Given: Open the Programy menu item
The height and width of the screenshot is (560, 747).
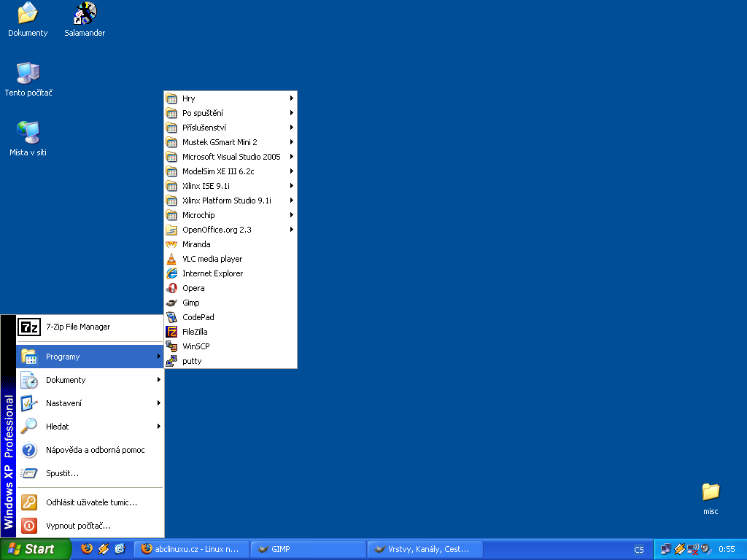Looking at the screenshot, I should point(90,357).
